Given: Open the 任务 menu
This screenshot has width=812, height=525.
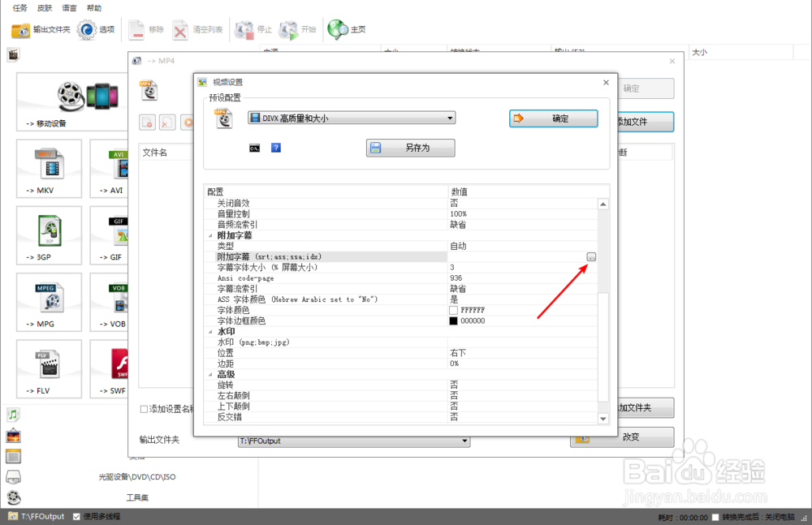Looking at the screenshot, I should [x=20, y=8].
